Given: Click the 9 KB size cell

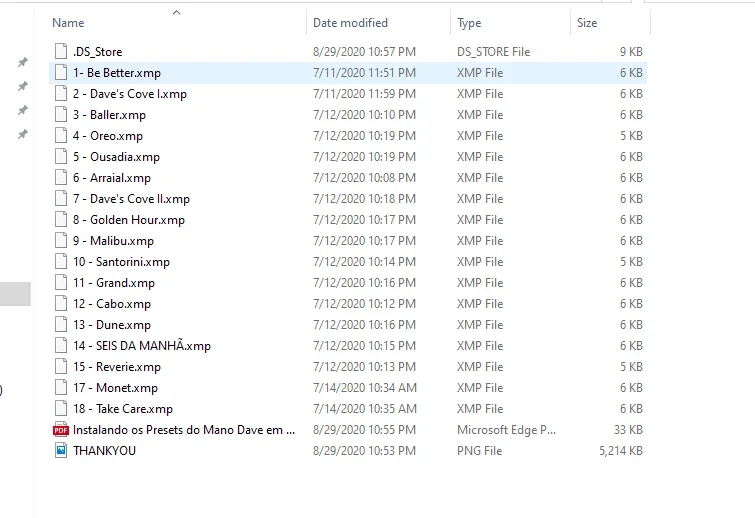Looking at the screenshot, I should tap(631, 52).
